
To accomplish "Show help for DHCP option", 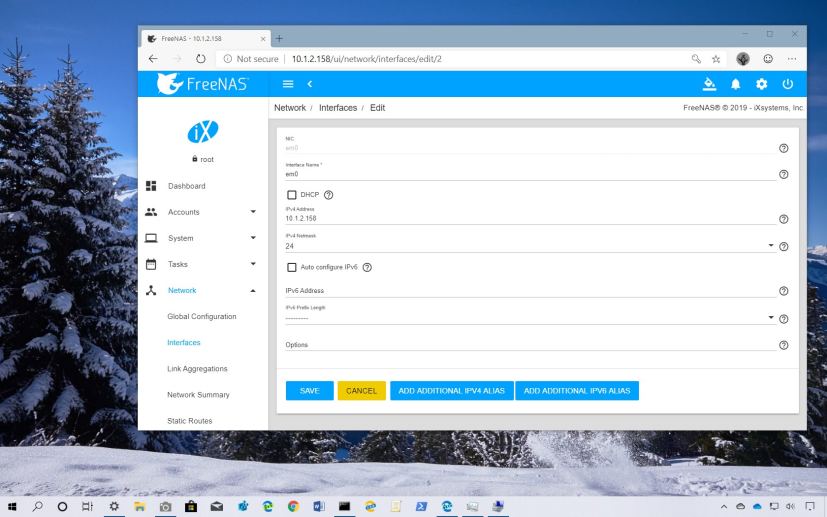I will pyautogui.click(x=329, y=195).
